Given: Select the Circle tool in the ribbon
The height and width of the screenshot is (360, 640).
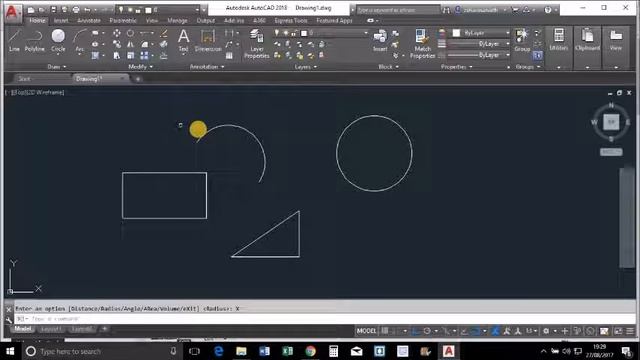Looking at the screenshot, I should pyautogui.click(x=58, y=40).
